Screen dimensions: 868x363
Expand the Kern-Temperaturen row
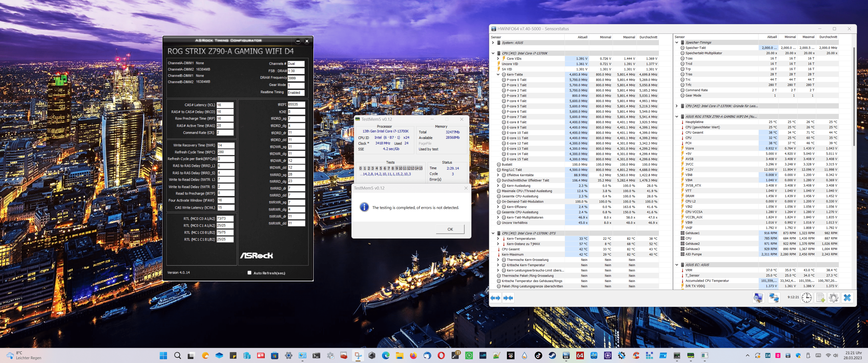coord(498,238)
